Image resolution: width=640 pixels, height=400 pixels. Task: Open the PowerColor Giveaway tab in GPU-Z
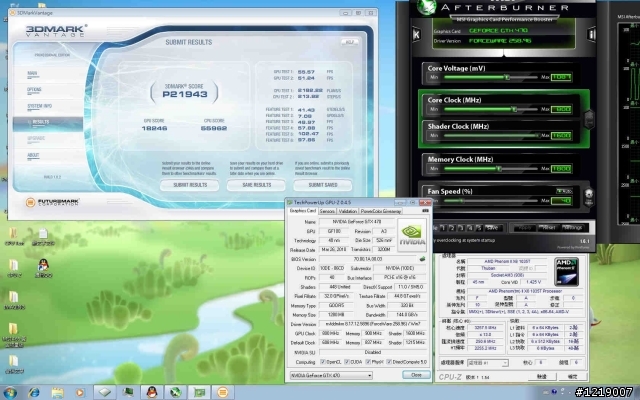(381, 211)
